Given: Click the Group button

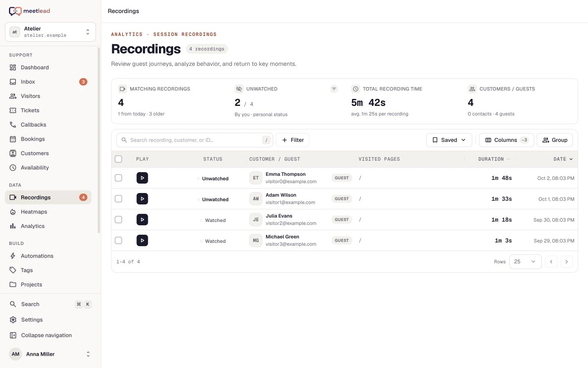Looking at the screenshot, I should point(555,140).
